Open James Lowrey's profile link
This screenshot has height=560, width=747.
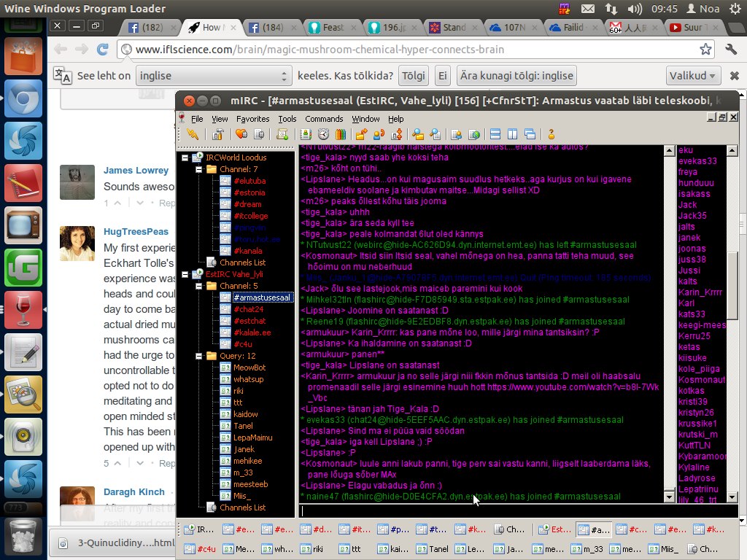[x=136, y=170]
